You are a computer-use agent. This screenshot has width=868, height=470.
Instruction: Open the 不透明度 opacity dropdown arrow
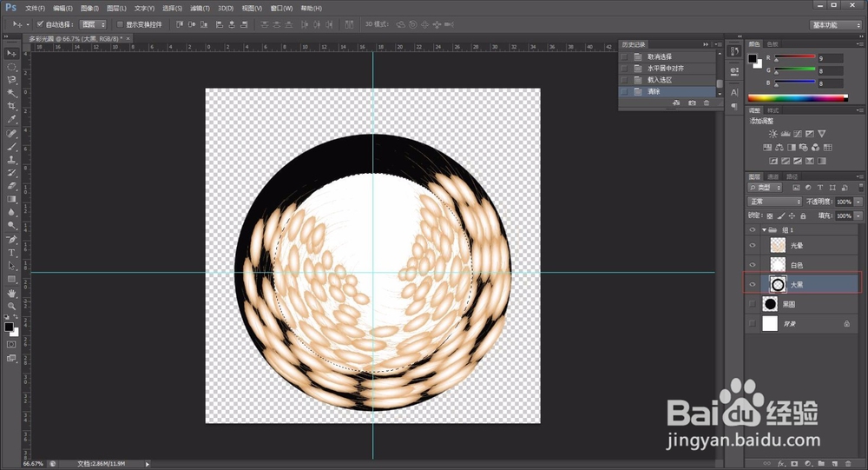tap(858, 202)
